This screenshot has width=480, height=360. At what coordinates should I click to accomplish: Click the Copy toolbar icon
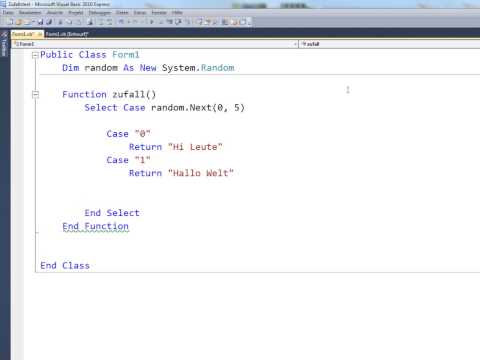pos(69,22)
